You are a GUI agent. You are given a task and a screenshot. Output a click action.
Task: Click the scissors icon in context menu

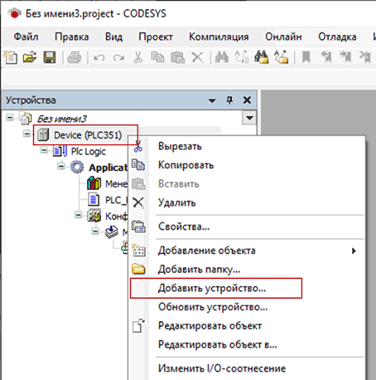point(138,146)
